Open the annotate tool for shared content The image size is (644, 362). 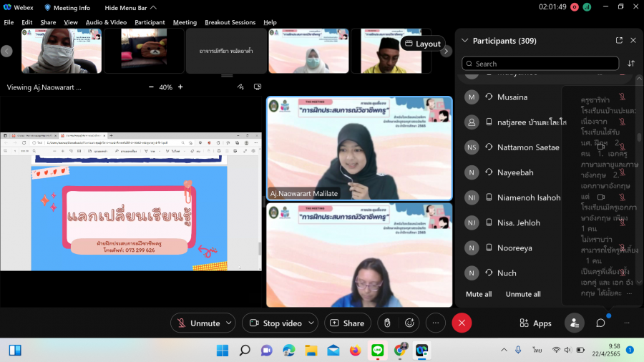[x=240, y=87]
